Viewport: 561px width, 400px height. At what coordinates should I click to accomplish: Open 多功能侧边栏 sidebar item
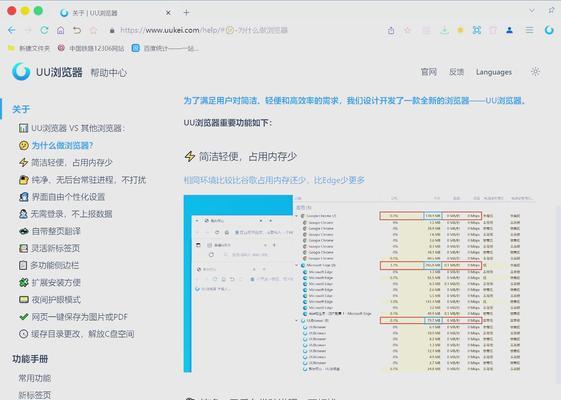click(49, 265)
